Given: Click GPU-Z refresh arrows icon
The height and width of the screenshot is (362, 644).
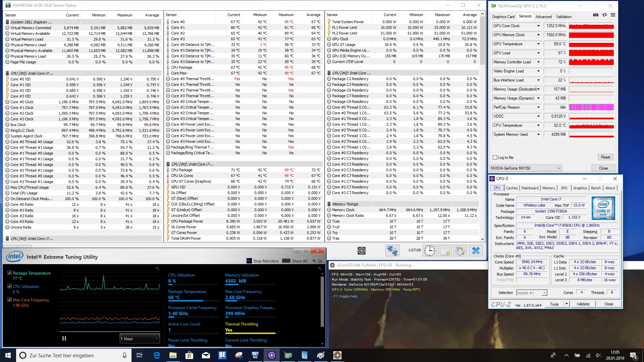Looking at the screenshot, I should point(604,15).
